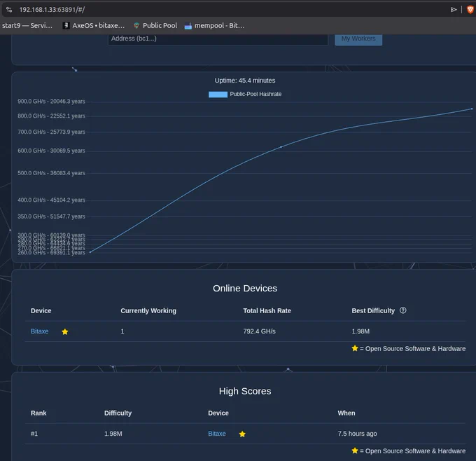Click the chart's first data point at 260 GH/s

(90, 252)
